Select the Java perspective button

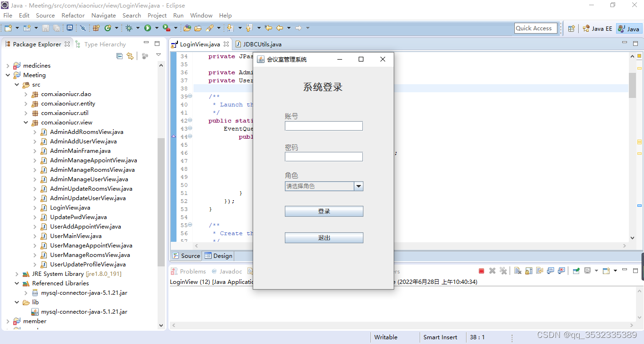click(629, 28)
